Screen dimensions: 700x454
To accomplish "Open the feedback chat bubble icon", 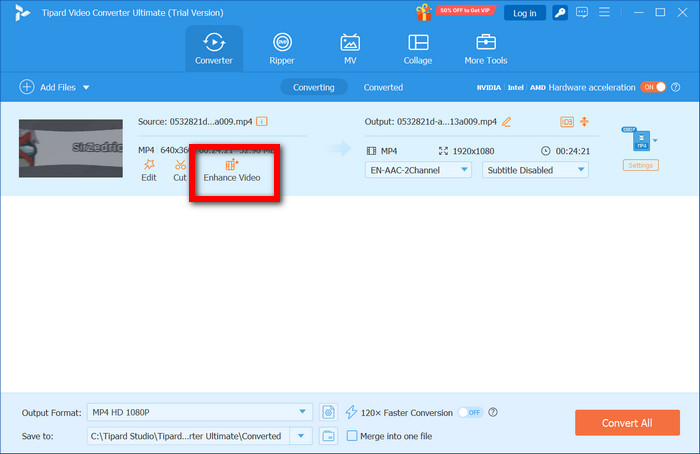I will point(584,13).
